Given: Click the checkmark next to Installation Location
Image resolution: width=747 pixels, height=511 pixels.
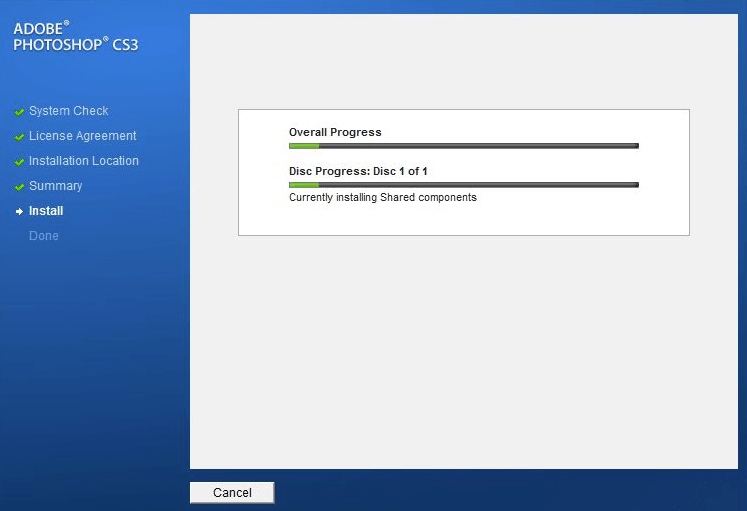Looking at the screenshot, I should coord(19,162).
